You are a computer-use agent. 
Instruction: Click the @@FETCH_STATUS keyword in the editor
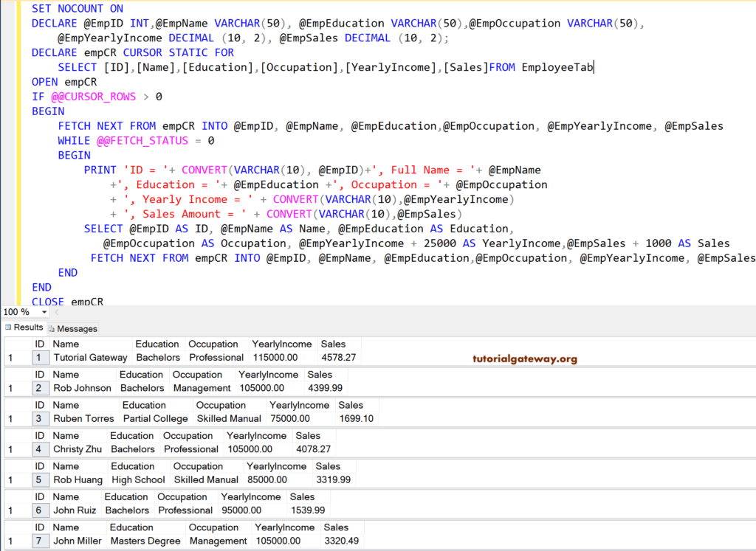142,141
